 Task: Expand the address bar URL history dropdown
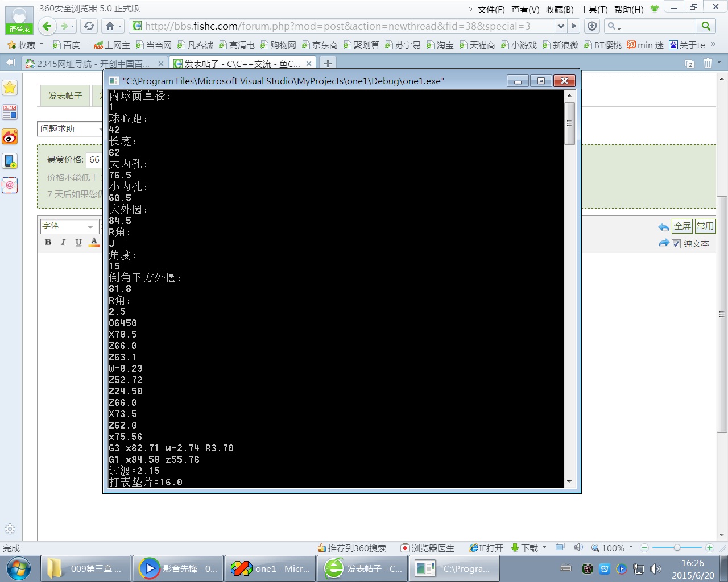tap(561, 26)
